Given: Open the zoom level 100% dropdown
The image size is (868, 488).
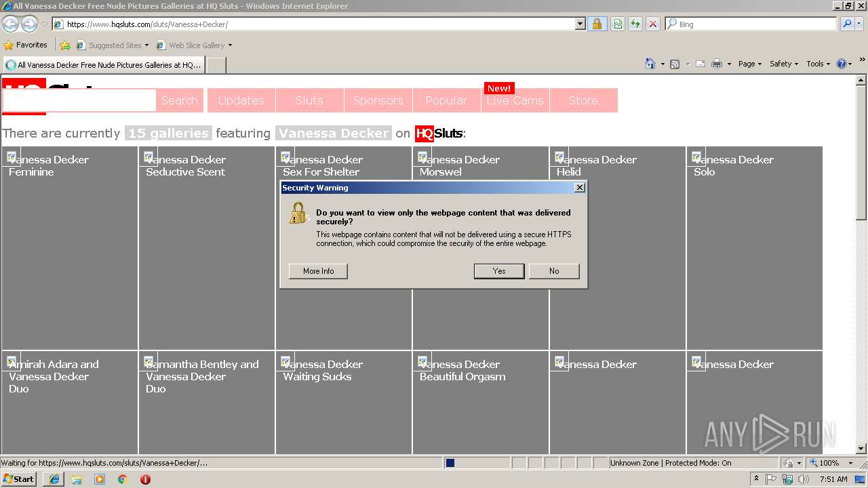Looking at the screenshot, I should pyautogui.click(x=851, y=463).
